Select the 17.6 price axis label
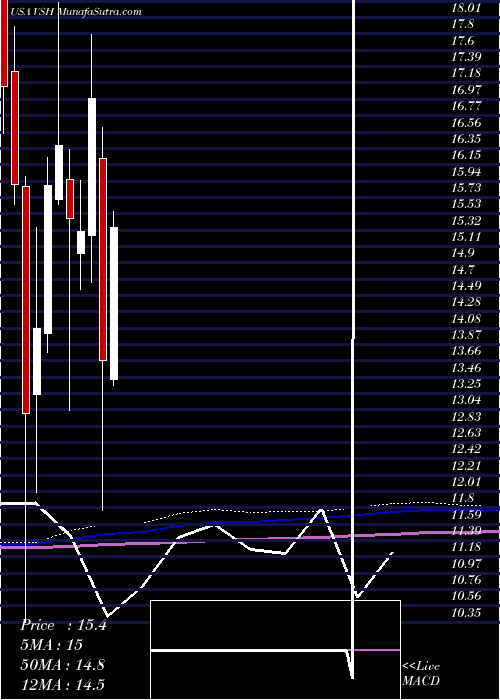 pyautogui.click(x=463, y=41)
